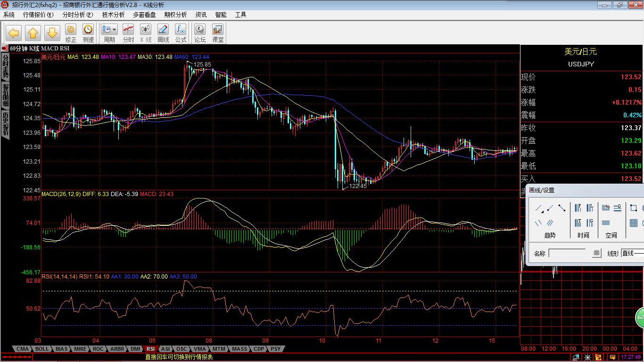This screenshot has width=644, height=362.
Task: Select the line segment drawing tool
Action: (561, 208)
